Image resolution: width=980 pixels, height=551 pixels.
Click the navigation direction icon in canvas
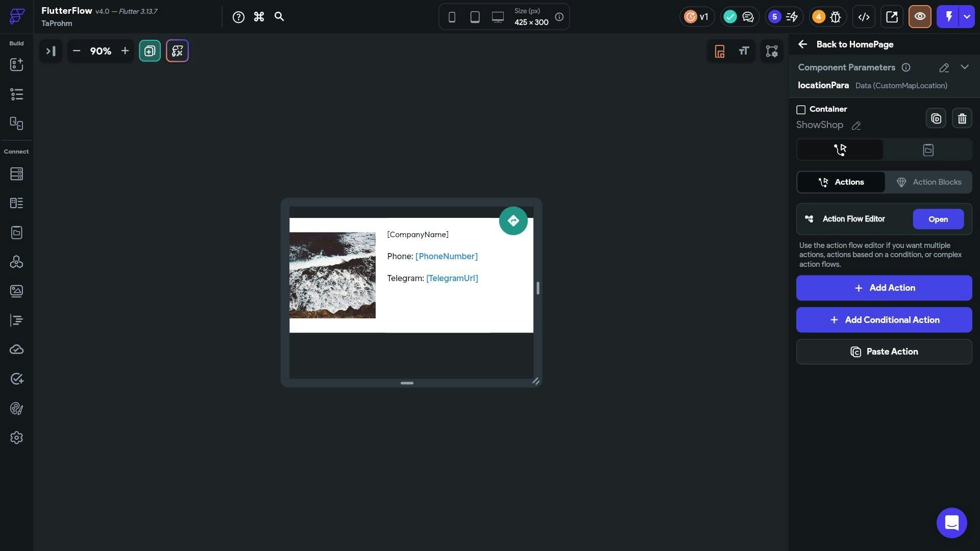(x=513, y=221)
